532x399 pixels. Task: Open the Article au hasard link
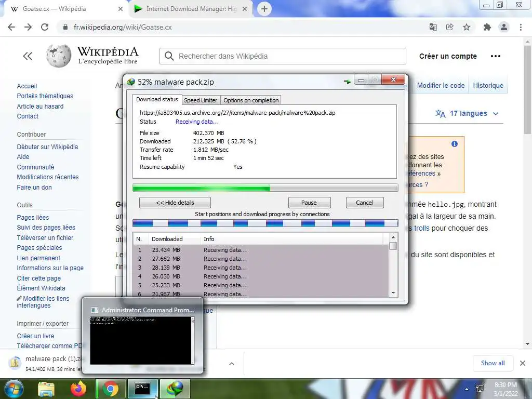[40, 106]
